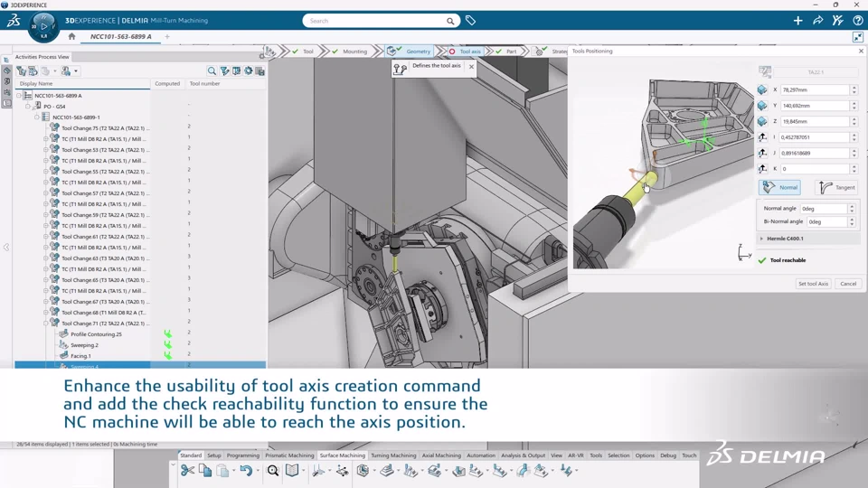Click the Tool step in the wizard bar
The height and width of the screenshot is (488, 868).
point(303,52)
